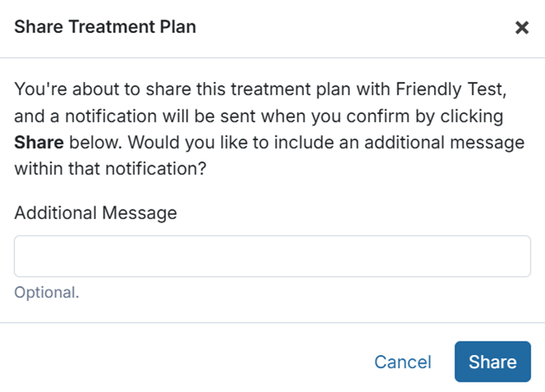The height and width of the screenshot is (392, 545).
Task: Activate the input under Additional Message
Action: pos(272,256)
